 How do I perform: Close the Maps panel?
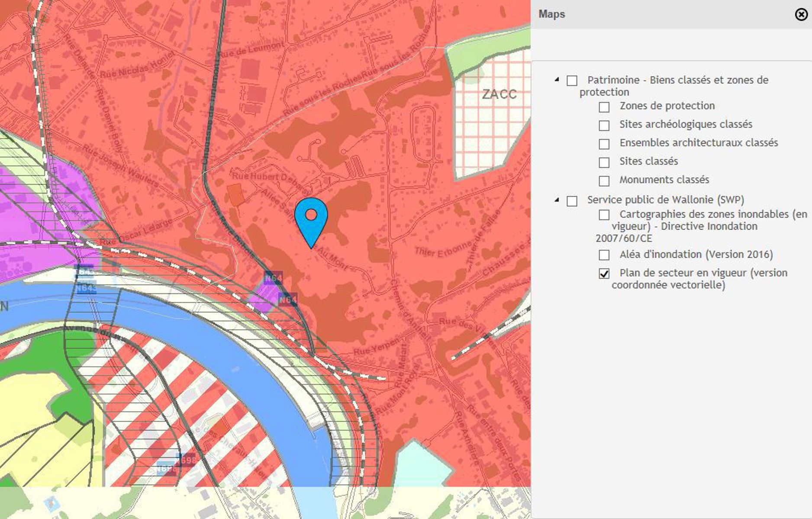pos(801,15)
